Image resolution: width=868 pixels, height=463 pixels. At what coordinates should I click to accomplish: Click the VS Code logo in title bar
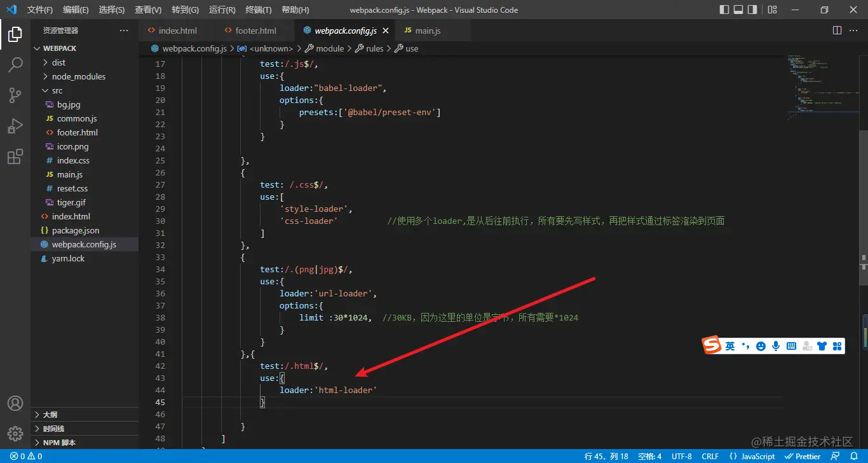11,10
